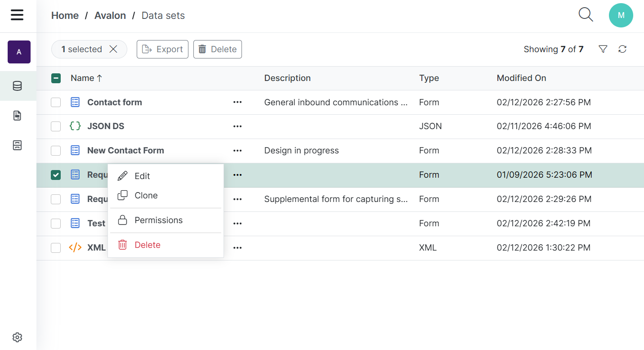This screenshot has width=644, height=350.
Task: Select Permissions in the context menu
Action: click(x=158, y=220)
